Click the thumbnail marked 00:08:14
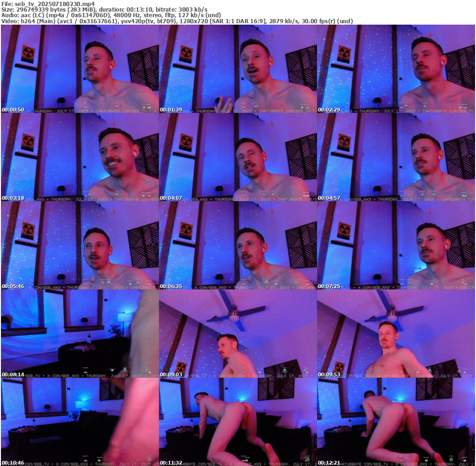Image resolution: width=476 pixels, height=466 pixels. click(x=80, y=334)
